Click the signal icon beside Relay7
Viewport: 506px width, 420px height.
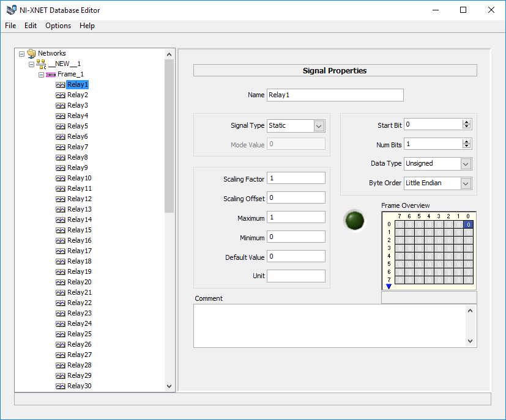pyautogui.click(x=61, y=147)
